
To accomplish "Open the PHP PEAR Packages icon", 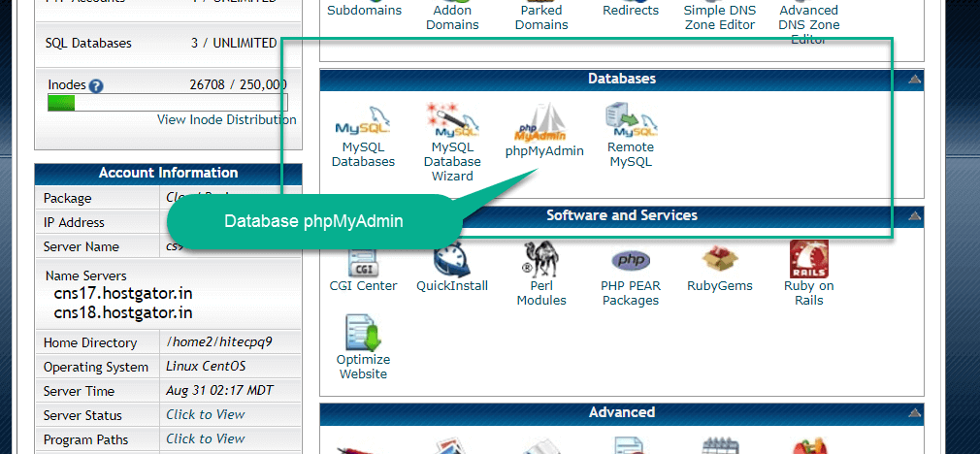I will 631,260.
